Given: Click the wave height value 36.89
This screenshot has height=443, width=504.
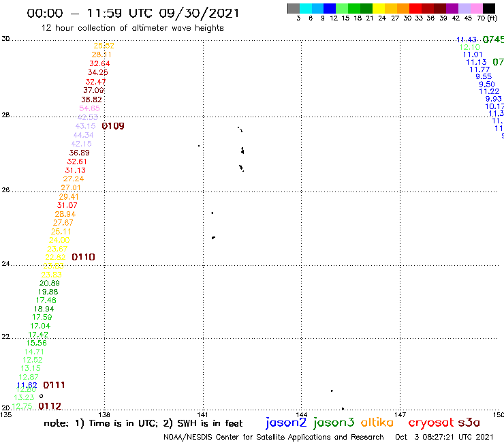Looking at the screenshot, I should (80, 153).
